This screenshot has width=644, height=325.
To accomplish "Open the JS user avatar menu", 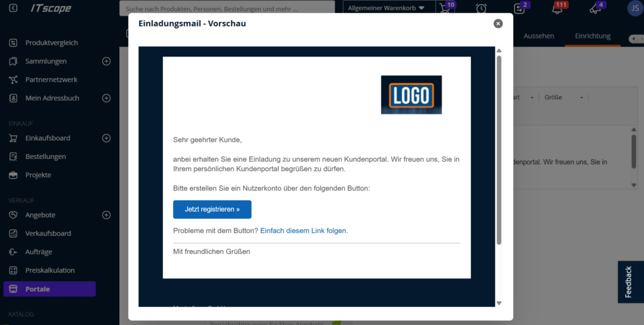I will (633, 9).
